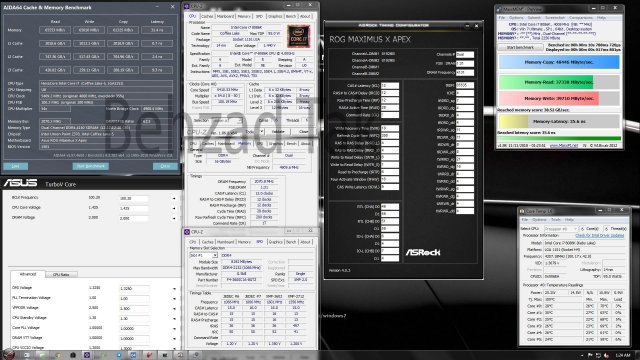Click the DRAM Voltage input field in TurboV
The image size is (640, 360).
point(133,218)
